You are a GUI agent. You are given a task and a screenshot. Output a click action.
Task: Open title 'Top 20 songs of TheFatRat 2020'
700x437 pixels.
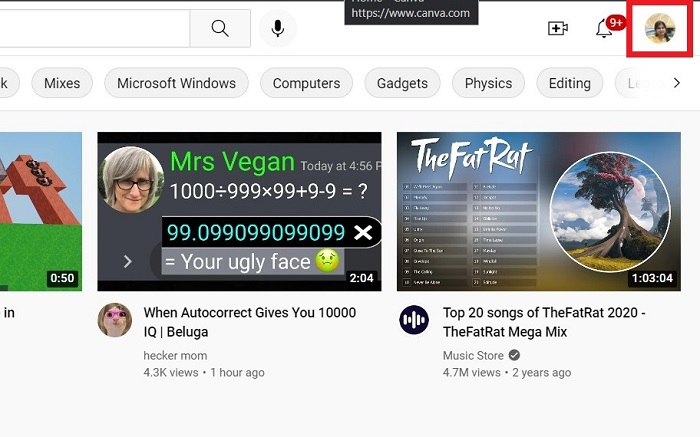(x=544, y=322)
